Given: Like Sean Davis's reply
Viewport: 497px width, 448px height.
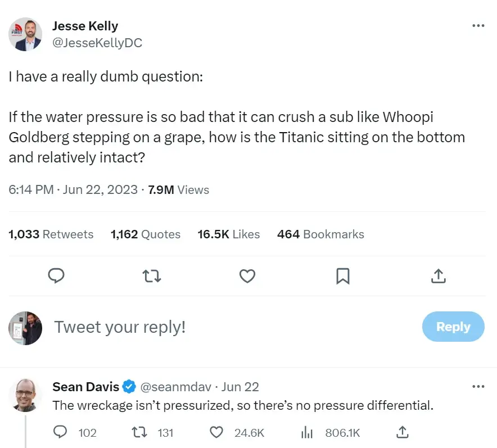Looking at the screenshot, I should (x=216, y=433).
